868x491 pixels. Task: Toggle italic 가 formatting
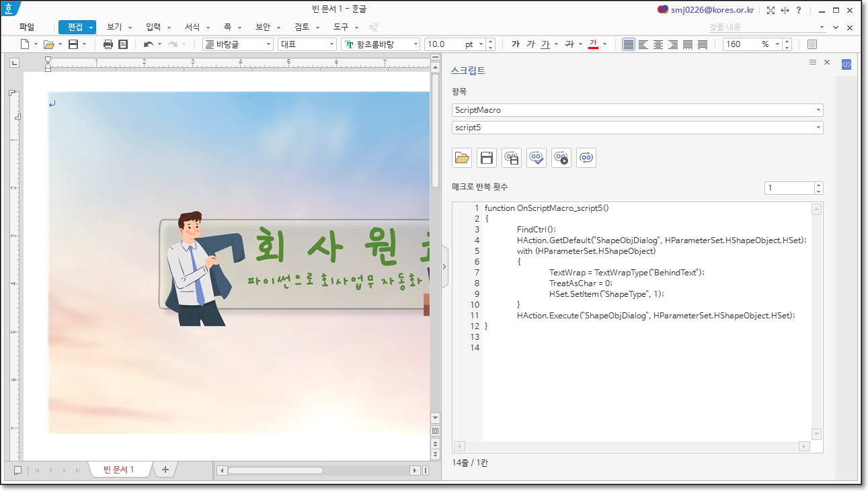click(530, 44)
